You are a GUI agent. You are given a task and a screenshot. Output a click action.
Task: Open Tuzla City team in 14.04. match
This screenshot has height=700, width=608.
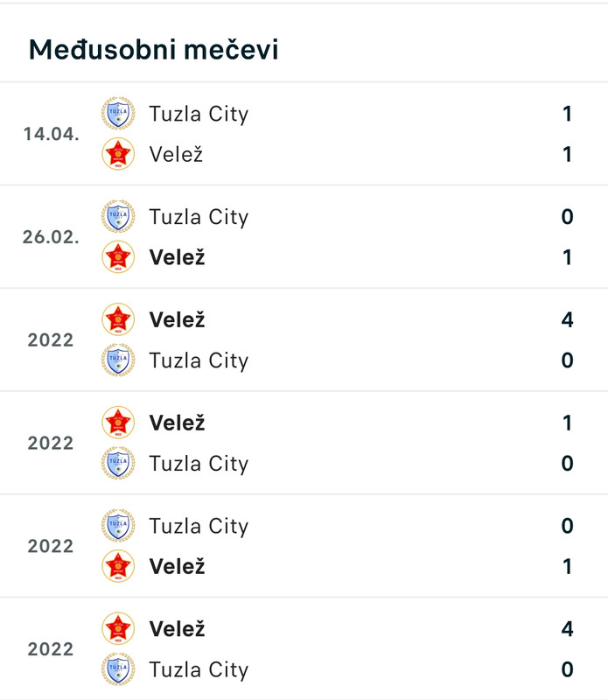coord(199,115)
